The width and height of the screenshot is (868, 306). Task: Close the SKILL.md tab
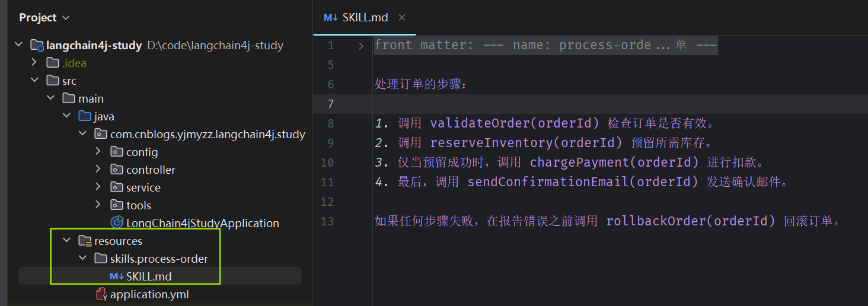coord(402,18)
